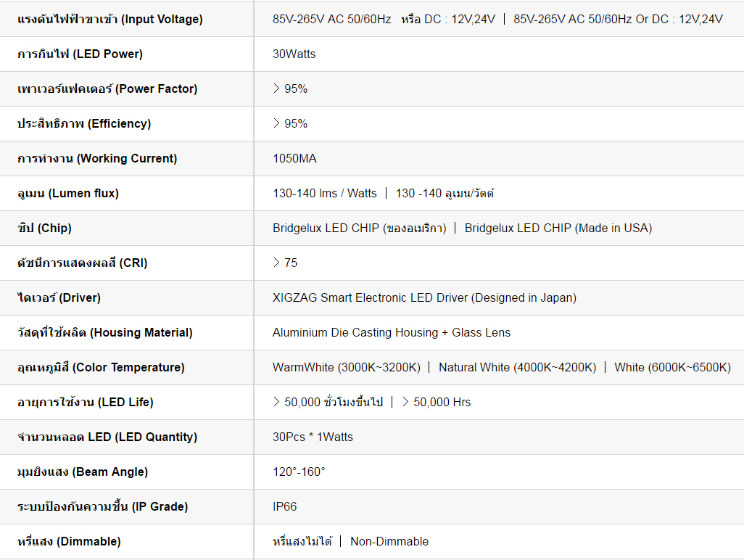
Task: Click the IP66 grade value
Action: pyautogui.click(x=284, y=507)
